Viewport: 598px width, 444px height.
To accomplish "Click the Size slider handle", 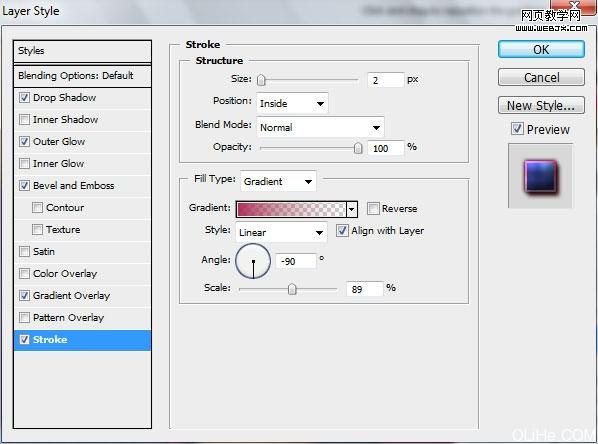I will coord(261,80).
